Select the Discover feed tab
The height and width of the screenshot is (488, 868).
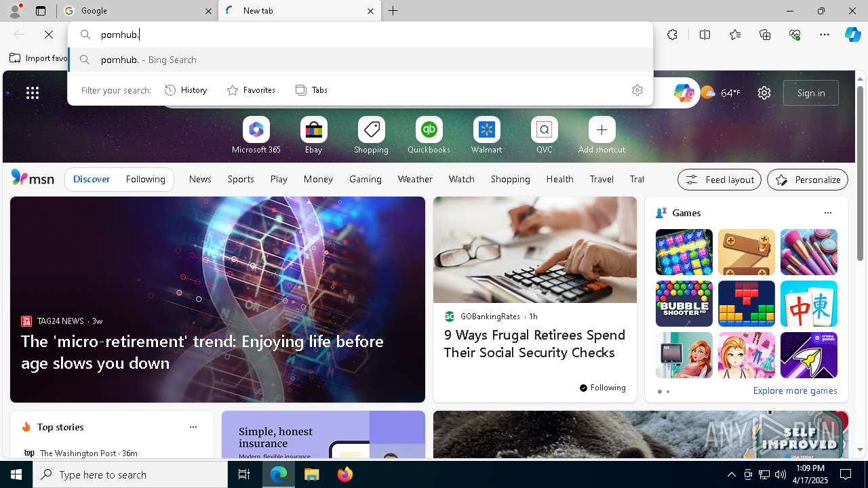click(92, 179)
